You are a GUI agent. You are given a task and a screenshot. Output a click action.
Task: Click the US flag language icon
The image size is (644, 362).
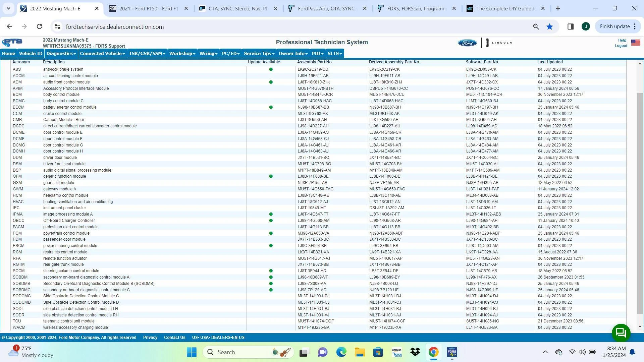[636, 43]
